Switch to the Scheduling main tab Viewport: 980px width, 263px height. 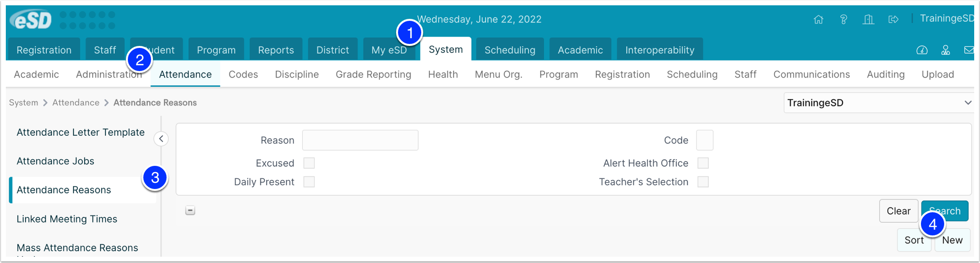510,50
